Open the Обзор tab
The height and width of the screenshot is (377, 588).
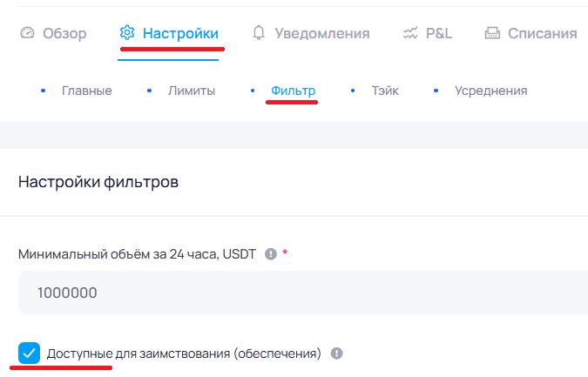[64, 33]
